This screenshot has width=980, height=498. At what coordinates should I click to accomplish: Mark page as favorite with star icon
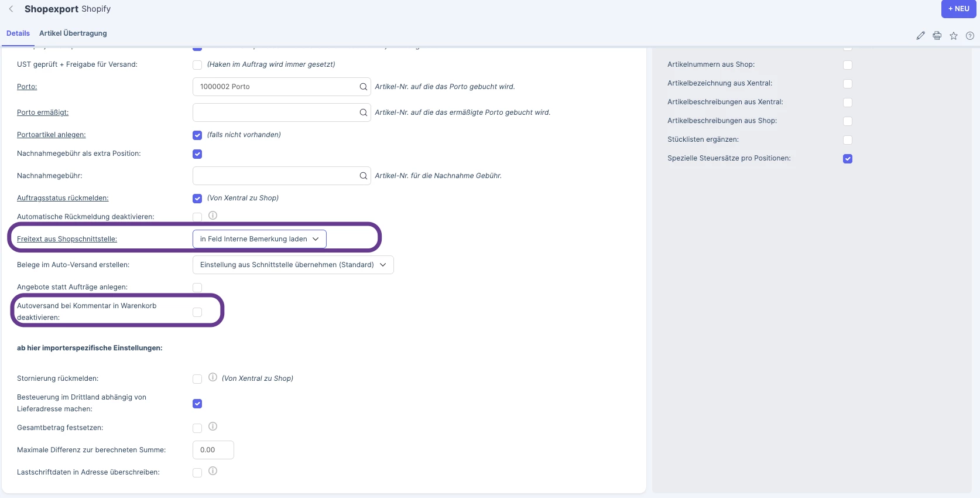(954, 36)
